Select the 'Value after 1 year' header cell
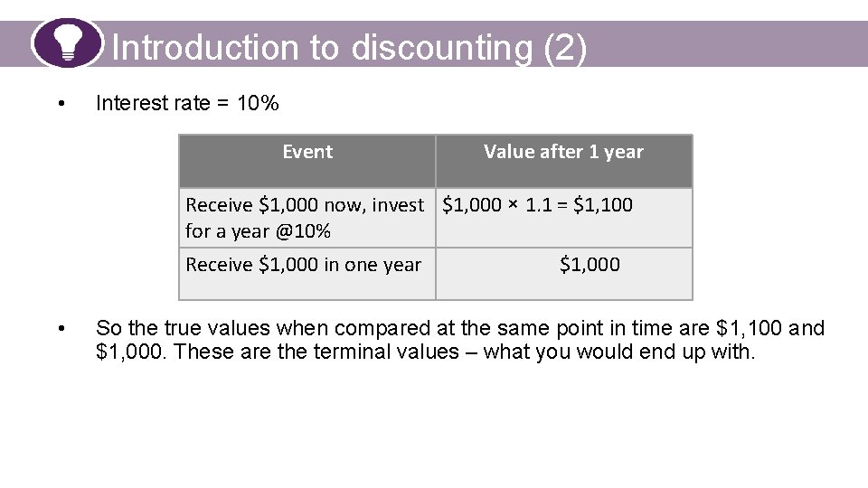The width and height of the screenshot is (868, 488). pyautogui.click(x=563, y=161)
